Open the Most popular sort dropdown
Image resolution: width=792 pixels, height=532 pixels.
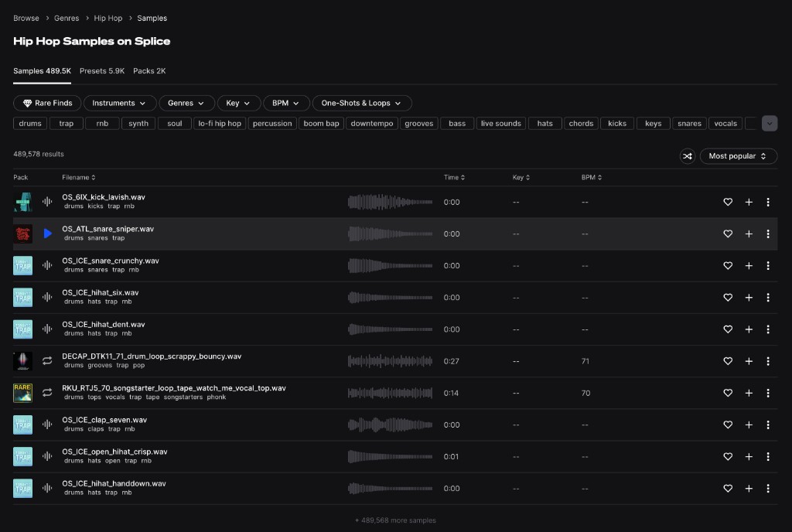point(738,156)
